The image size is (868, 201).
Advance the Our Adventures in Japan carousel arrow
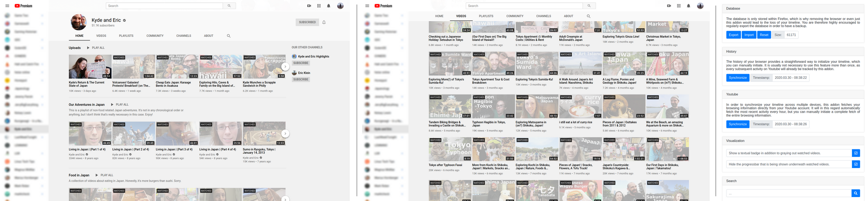pyautogui.click(x=285, y=133)
